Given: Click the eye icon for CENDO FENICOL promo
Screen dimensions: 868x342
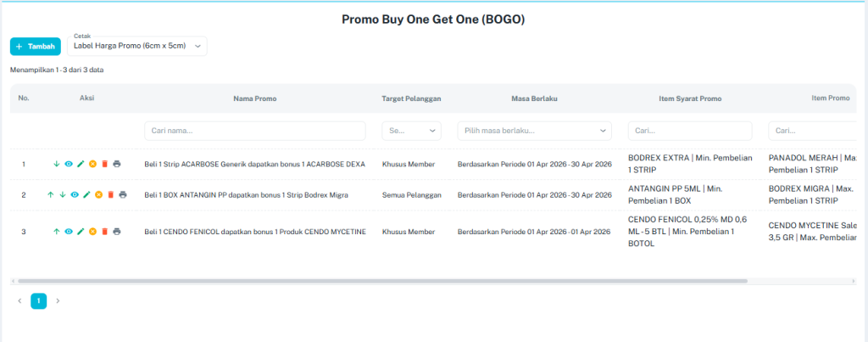Looking at the screenshot, I should 69,231.
